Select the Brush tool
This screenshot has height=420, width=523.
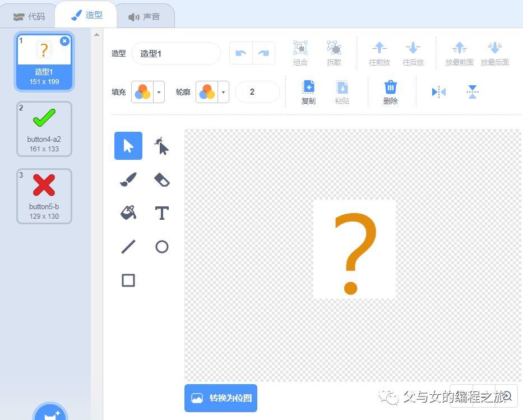pyautogui.click(x=128, y=179)
